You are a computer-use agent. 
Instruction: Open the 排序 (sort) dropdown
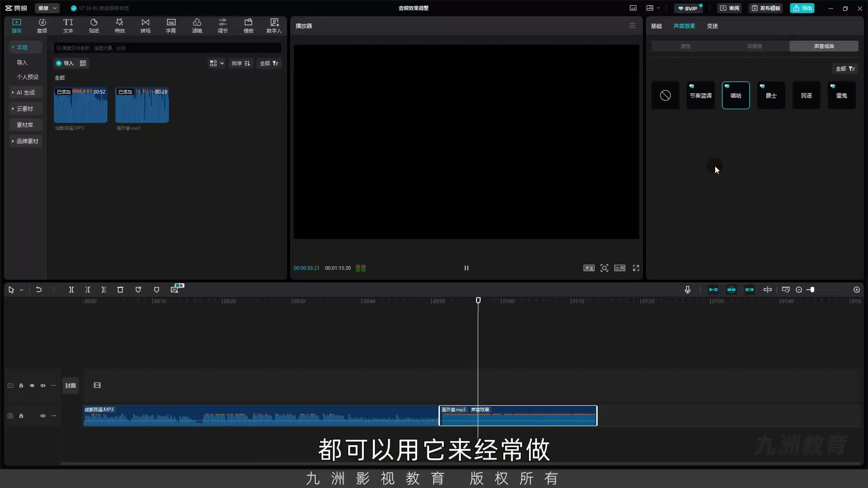pos(241,63)
